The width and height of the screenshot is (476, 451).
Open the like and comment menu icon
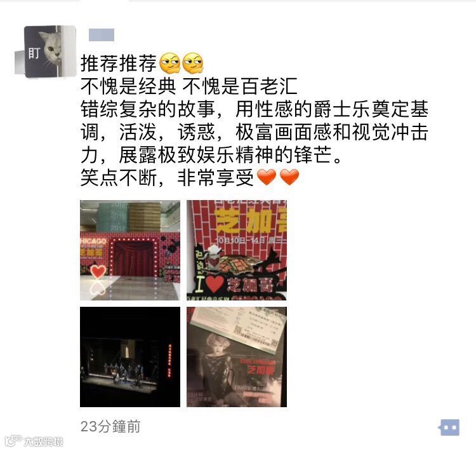tap(449, 427)
